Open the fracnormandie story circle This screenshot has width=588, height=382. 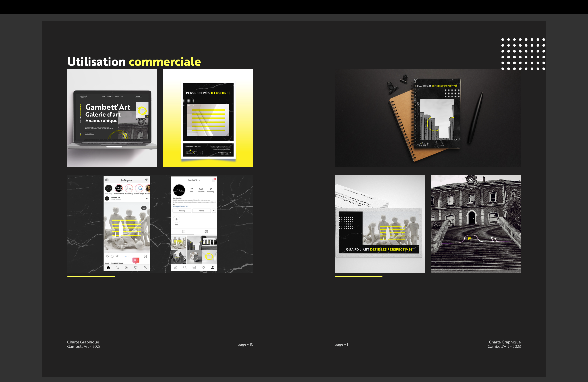pyautogui.click(x=119, y=188)
